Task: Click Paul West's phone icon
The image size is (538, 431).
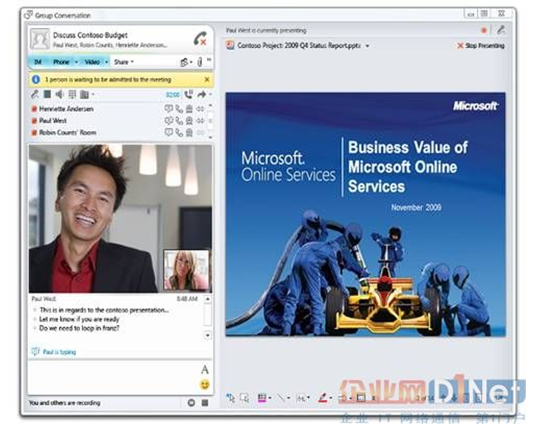Action: coord(179,121)
